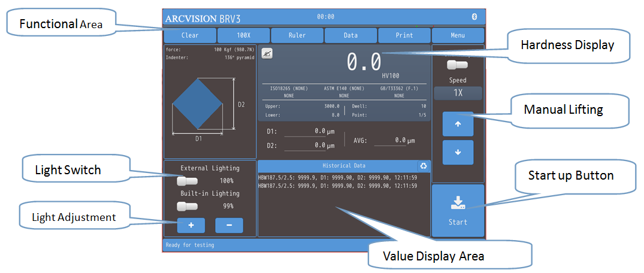Raise the stage with the up arrow

click(x=458, y=124)
